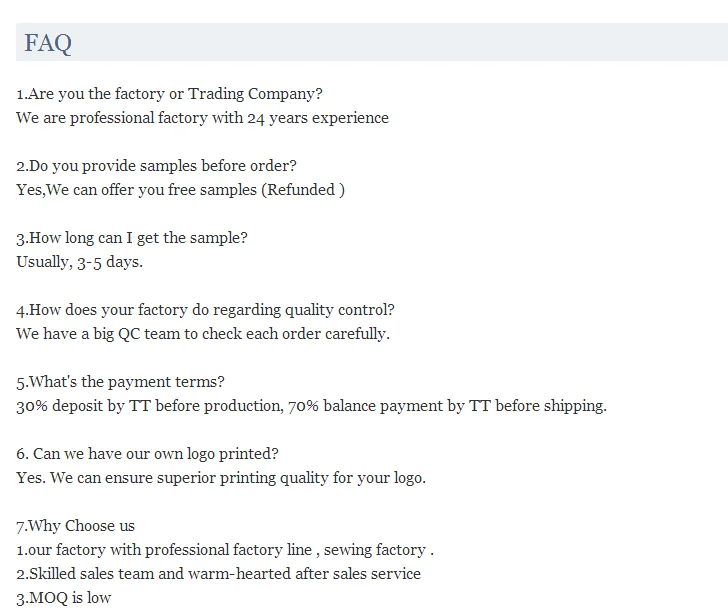Screen dimensions: 728x614
Task: Click the skilled sales team point
Action: pos(218,574)
